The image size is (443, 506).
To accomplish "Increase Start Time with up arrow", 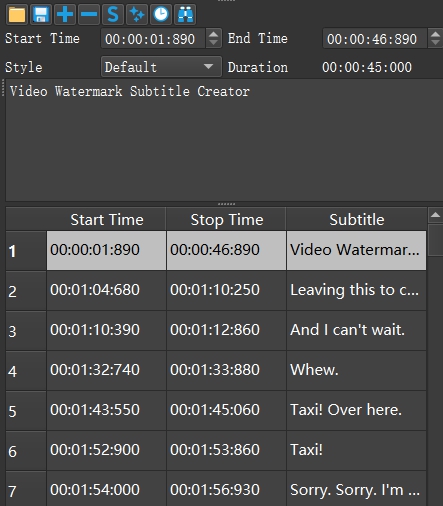I will click(x=213, y=34).
